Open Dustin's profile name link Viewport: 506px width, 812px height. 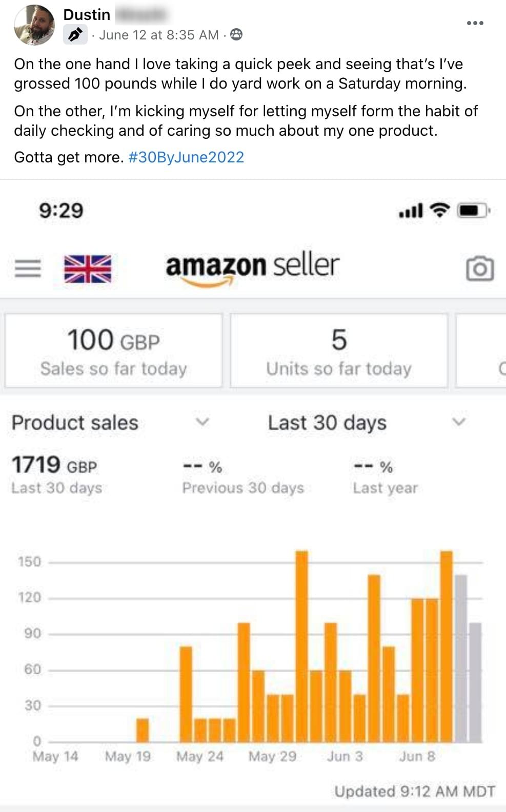(87, 14)
